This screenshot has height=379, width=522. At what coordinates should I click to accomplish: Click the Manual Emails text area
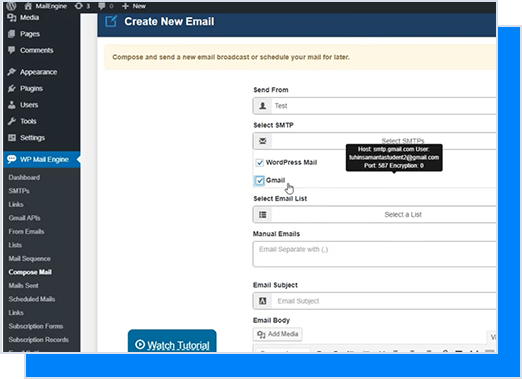[x=374, y=254]
